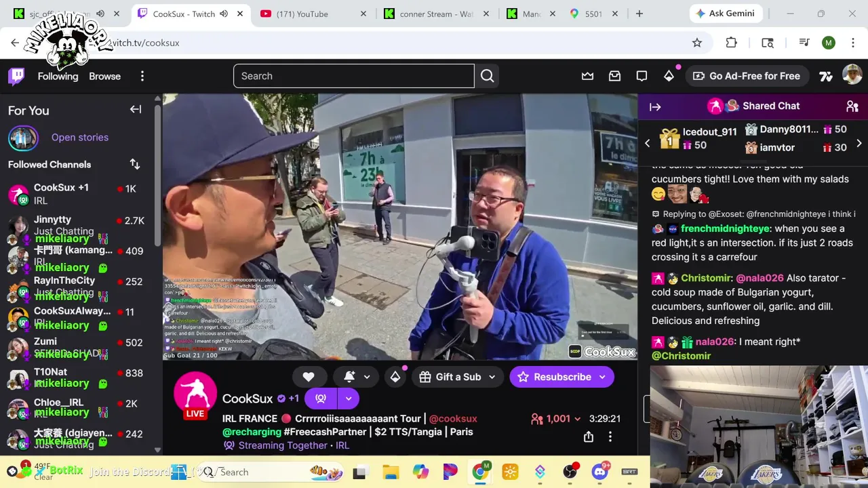Expand the Gift a Sub dropdown arrow
This screenshot has height=488, width=868.
point(492,377)
